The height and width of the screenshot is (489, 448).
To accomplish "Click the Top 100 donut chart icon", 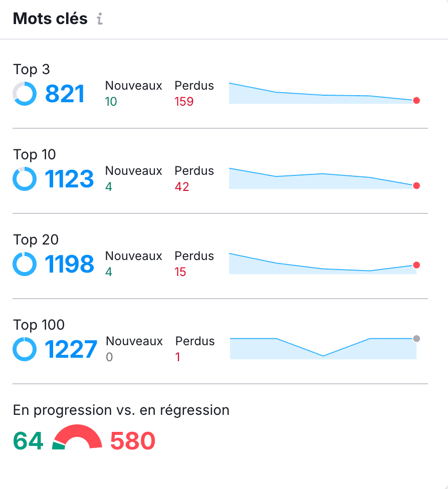I will coord(25,349).
